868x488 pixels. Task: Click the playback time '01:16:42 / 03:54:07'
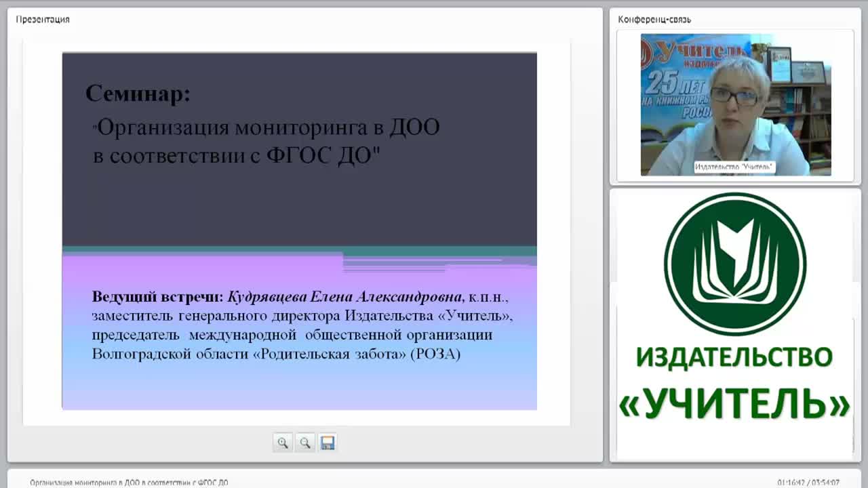click(x=808, y=483)
